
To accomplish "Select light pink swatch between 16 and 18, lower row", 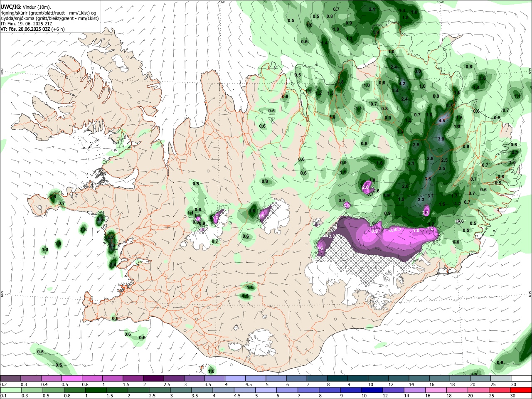I will (436, 390).
